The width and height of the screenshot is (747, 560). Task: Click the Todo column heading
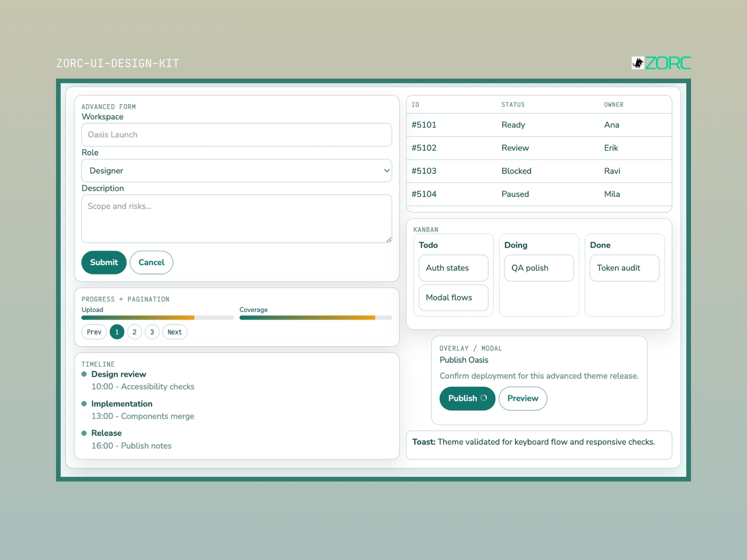(428, 245)
